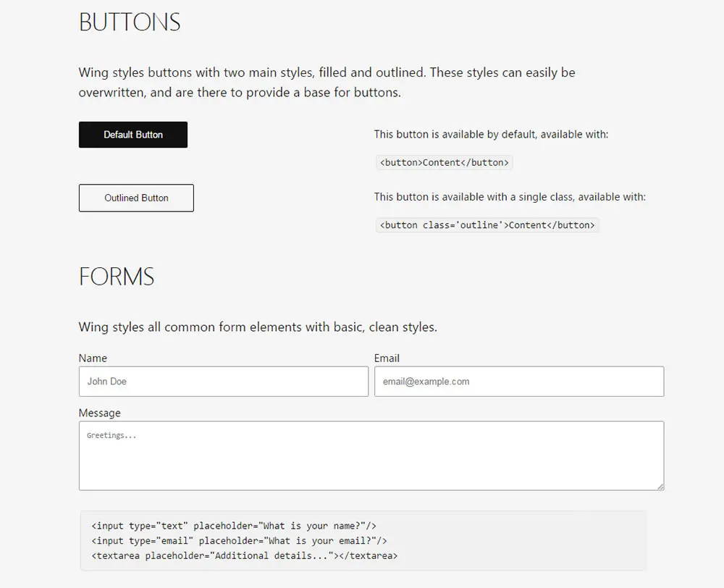The height and width of the screenshot is (588, 724).
Task: Click the button class='outline' code snippet
Action: coord(487,225)
